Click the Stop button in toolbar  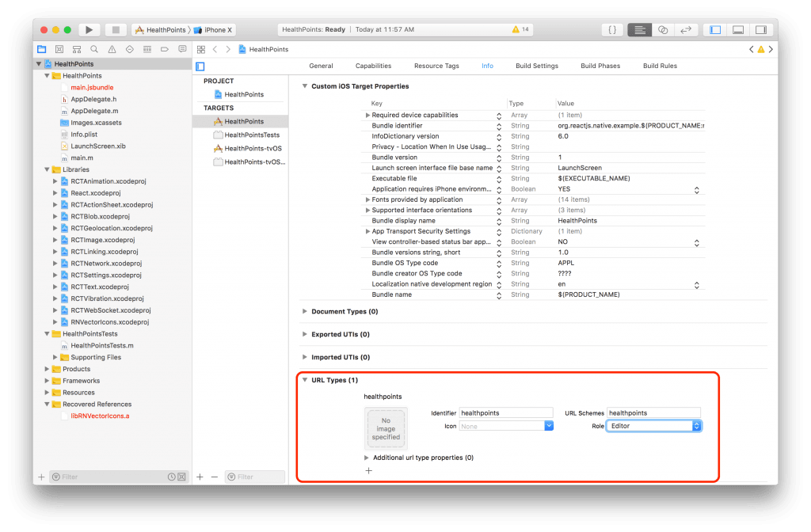(x=116, y=29)
